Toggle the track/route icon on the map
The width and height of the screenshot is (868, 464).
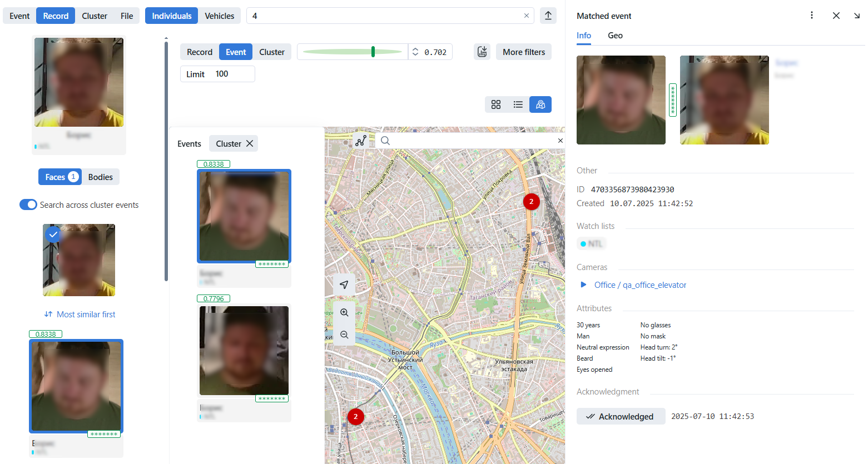[x=360, y=140]
